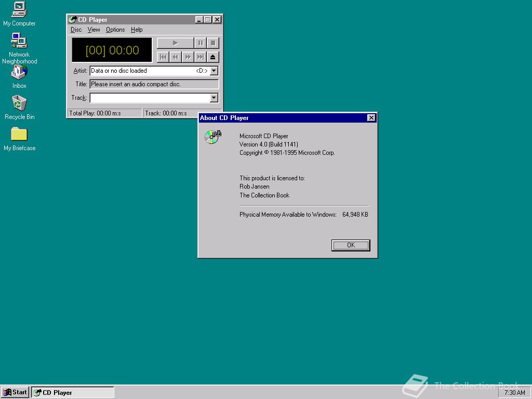
Task: Select the My Briefcase desktop icon
Action: [19, 139]
